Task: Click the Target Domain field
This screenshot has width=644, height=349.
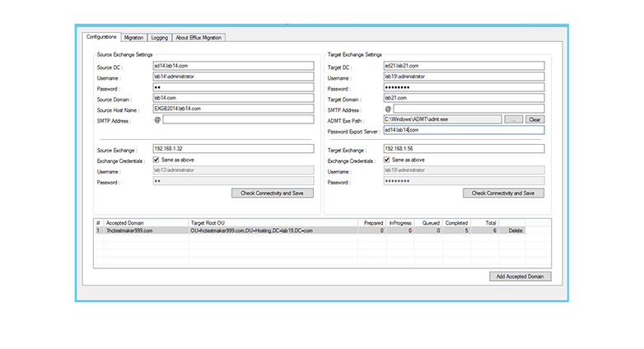Action: coord(464,98)
